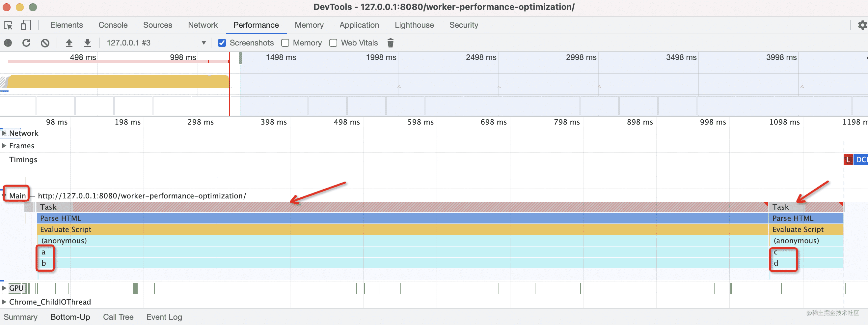Open DevTools settings gear
Screen dimensions: 868x325
pos(862,25)
